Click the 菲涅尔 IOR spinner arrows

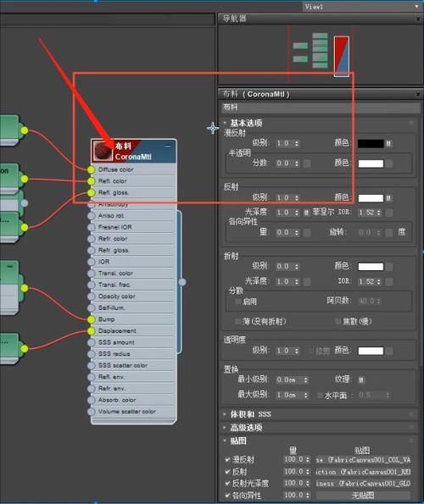(379, 213)
